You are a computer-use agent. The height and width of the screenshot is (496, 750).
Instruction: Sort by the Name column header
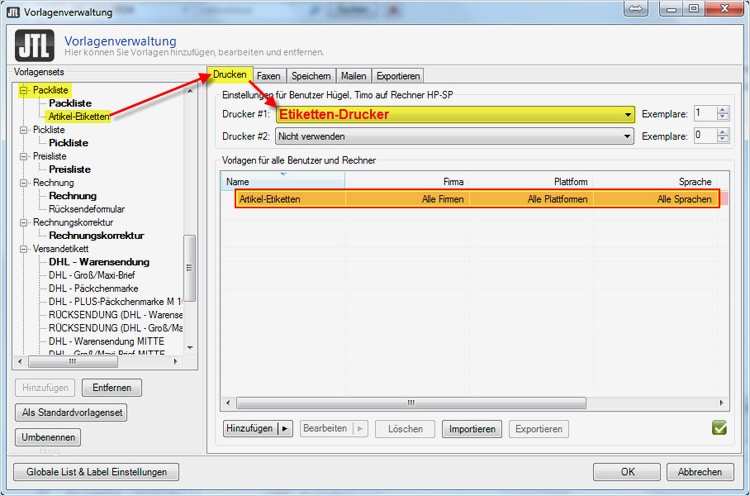[x=283, y=181]
